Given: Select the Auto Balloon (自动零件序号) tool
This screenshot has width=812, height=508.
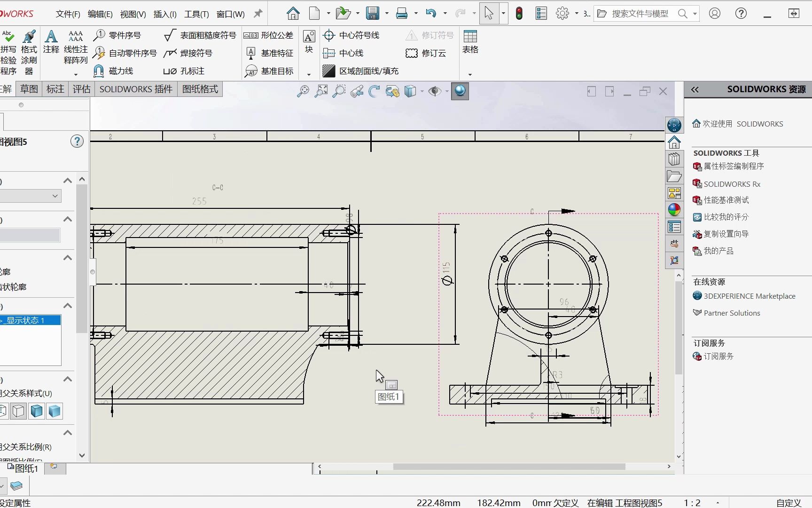Looking at the screenshot, I should (x=125, y=53).
